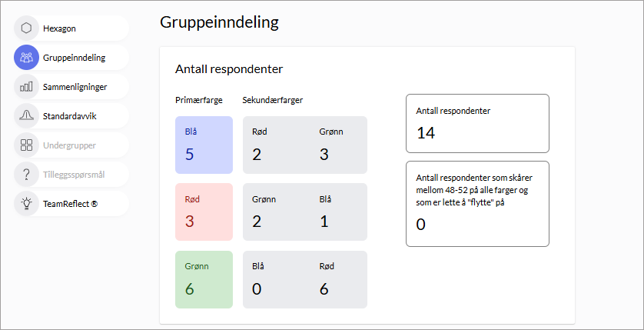Click the Gruppeinndeling people icon
644x330 pixels.
(x=26, y=58)
